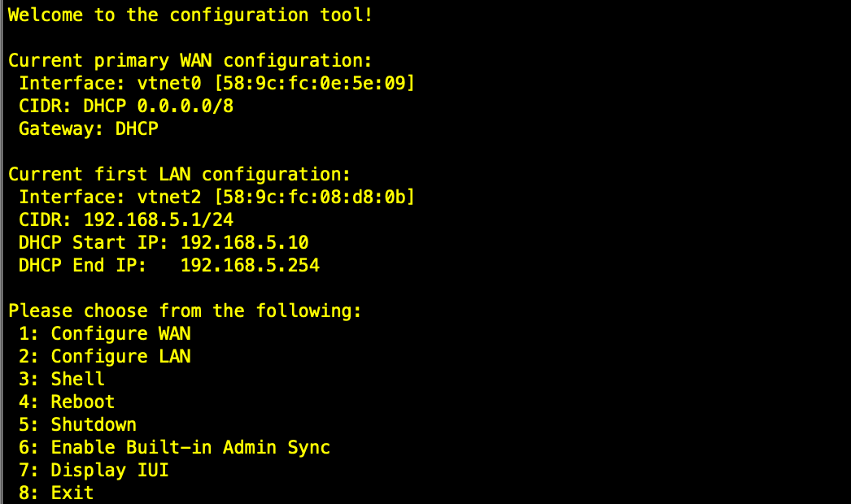Screen dimensions: 851x504
Task: Select the 'Configure LAN' menu entry
Action: pyautogui.click(x=120, y=356)
